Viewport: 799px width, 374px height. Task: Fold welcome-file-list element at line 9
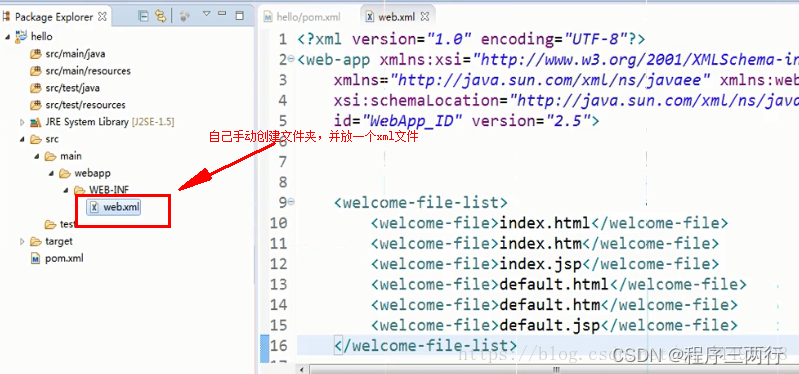(291, 202)
